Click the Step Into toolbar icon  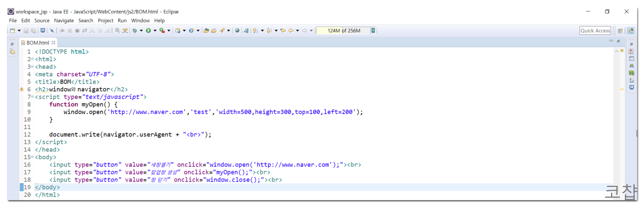tap(92, 30)
